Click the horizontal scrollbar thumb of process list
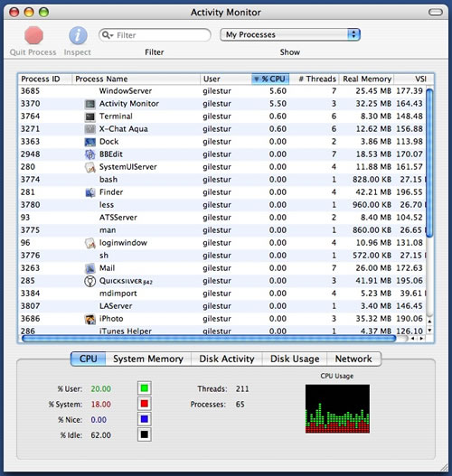 [209, 338]
